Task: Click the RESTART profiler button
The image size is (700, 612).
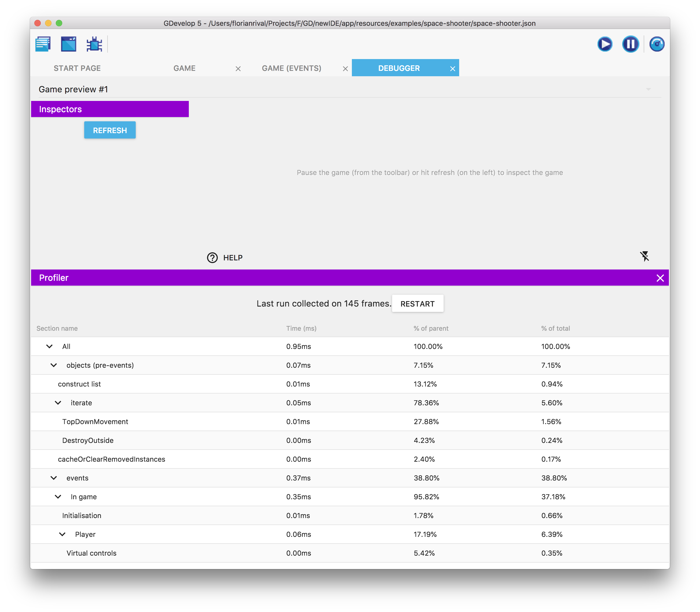Action: point(417,304)
